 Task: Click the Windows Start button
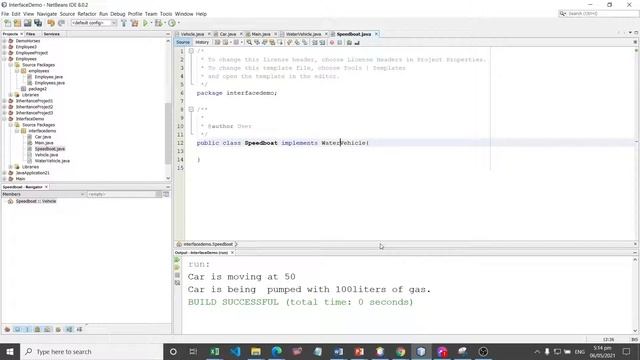tap(10, 351)
